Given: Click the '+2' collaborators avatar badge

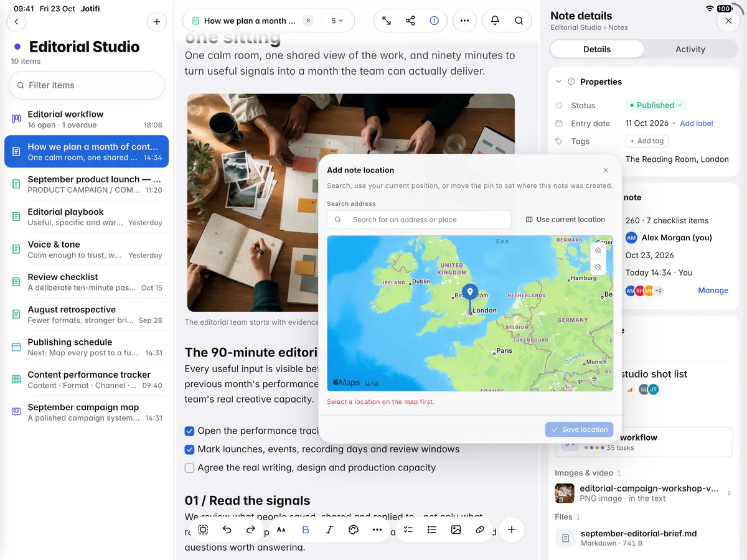Looking at the screenshot, I should [x=659, y=291].
